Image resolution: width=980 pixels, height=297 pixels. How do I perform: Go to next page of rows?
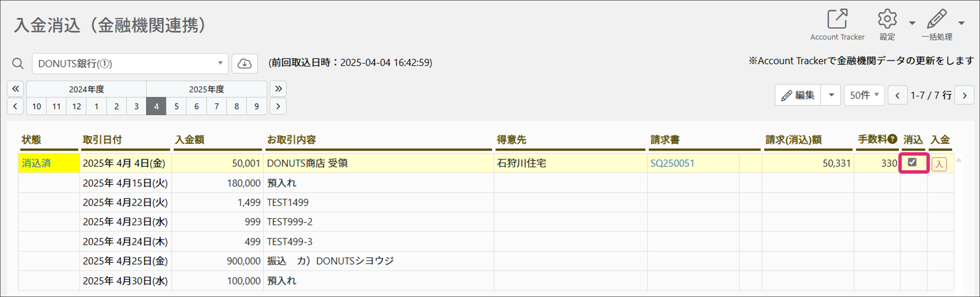(964, 95)
